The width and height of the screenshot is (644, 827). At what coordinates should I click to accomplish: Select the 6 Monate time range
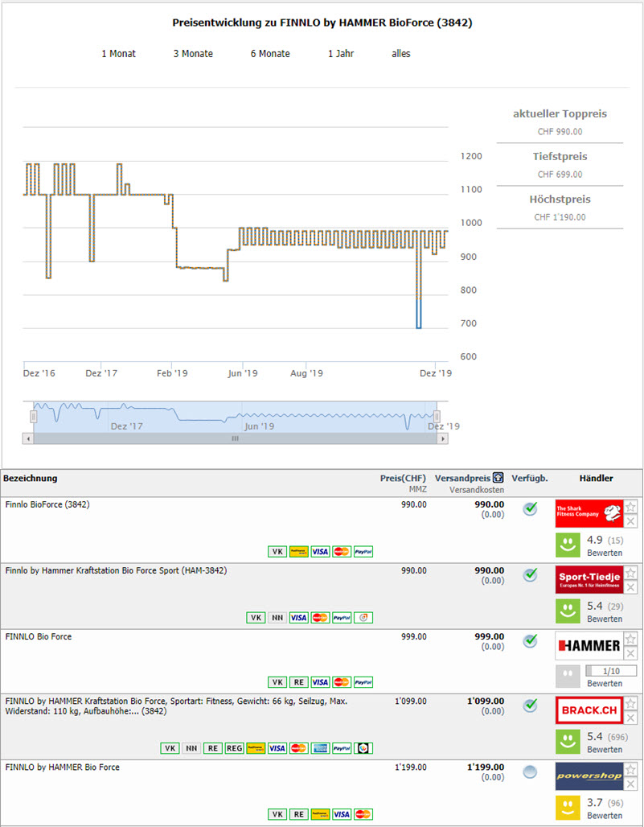pyautogui.click(x=270, y=54)
